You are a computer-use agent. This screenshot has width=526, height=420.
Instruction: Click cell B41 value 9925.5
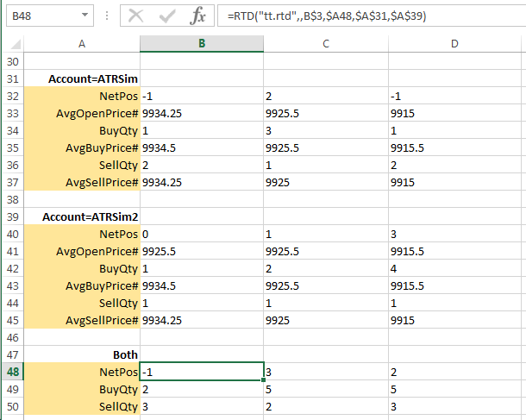(x=202, y=252)
